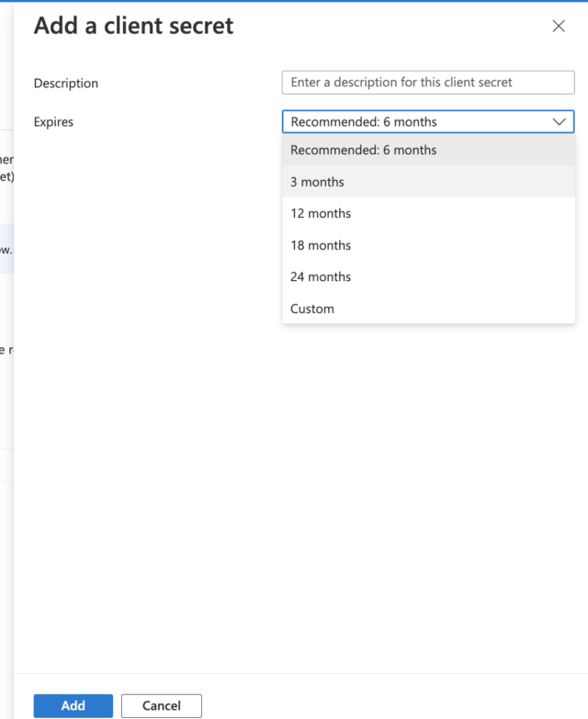Screen dimensions: 588x719
Task: Choose the 3 months expiry option
Action: click(428, 182)
